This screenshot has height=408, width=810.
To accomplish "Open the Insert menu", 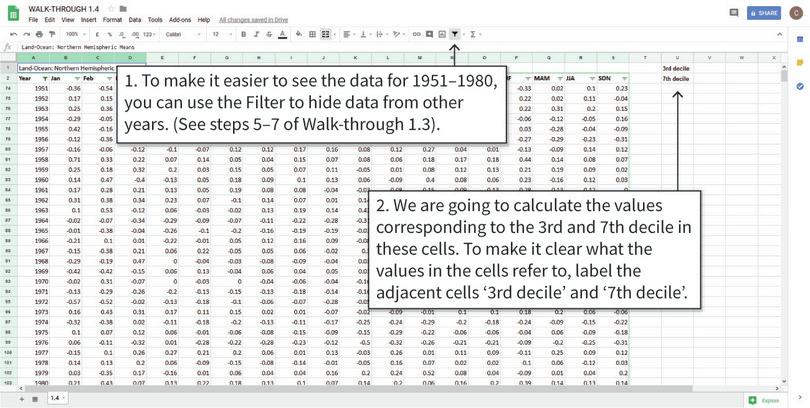I will coord(88,20).
